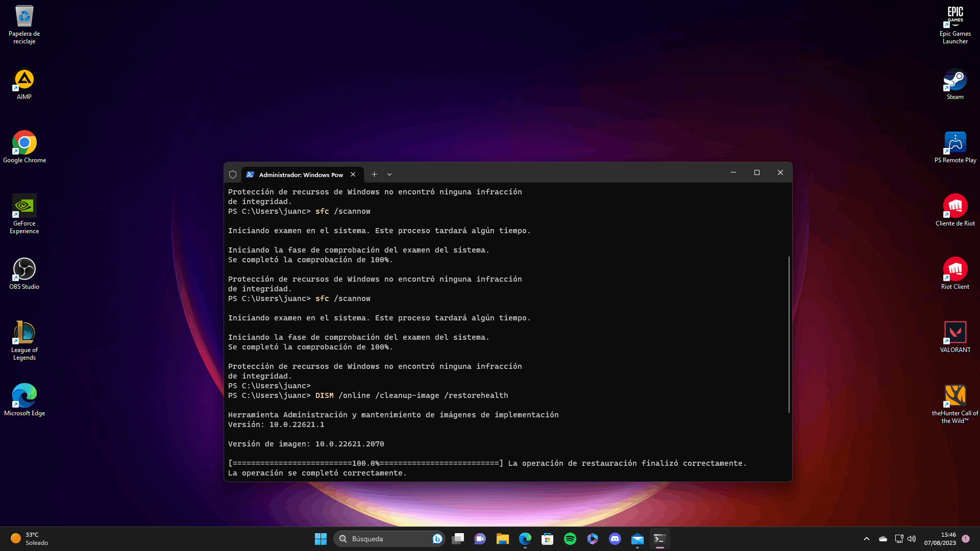Open Discord from the taskbar
The width and height of the screenshot is (980, 551).
[x=615, y=539]
